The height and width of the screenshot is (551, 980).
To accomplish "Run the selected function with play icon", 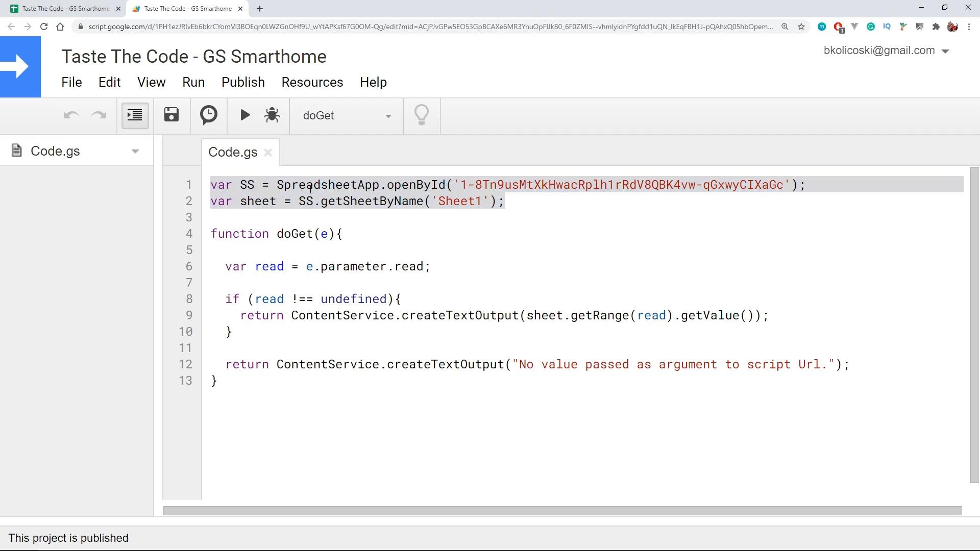I will pyautogui.click(x=245, y=115).
